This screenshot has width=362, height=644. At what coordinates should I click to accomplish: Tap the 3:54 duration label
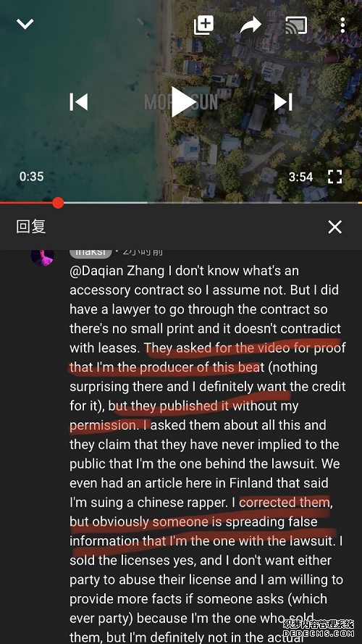point(301,177)
